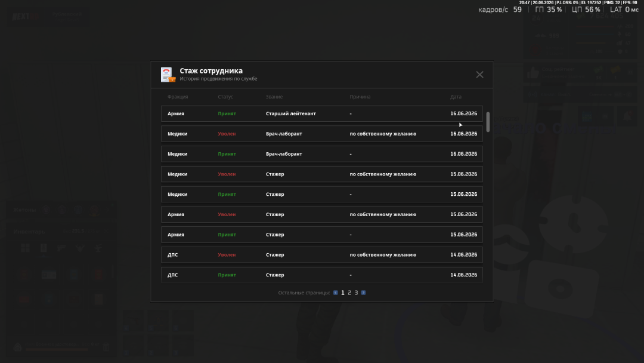The image size is (644, 363).
Task: Select the ДПС Принят Стажер row
Action: coord(321,275)
